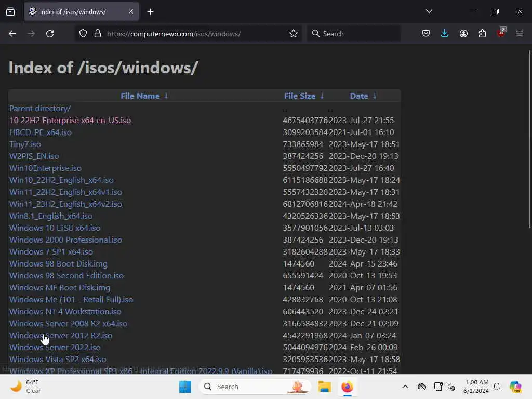Open the Pocket save icon
The height and width of the screenshot is (399, 532).
click(x=426, y=34)
